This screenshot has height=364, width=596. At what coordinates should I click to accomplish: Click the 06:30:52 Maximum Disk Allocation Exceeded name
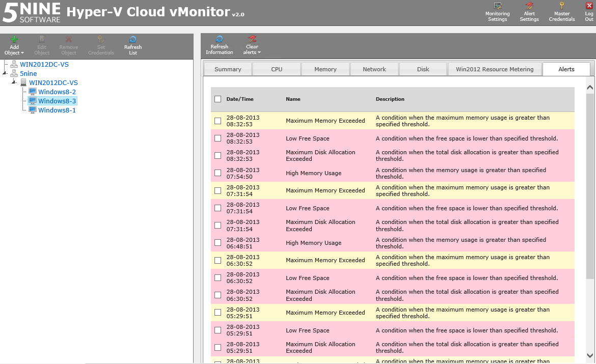tap(320, 295)
